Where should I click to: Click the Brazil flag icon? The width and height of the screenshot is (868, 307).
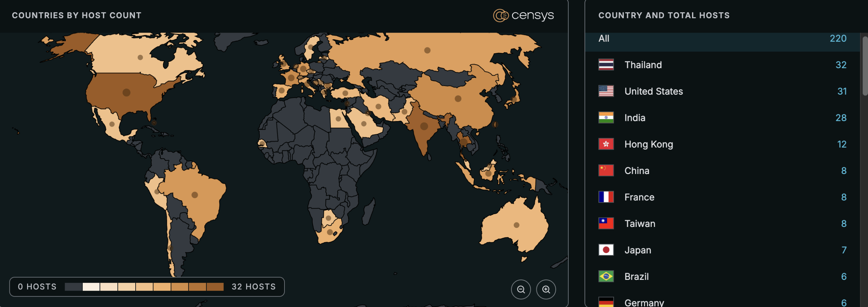point(606,276)
